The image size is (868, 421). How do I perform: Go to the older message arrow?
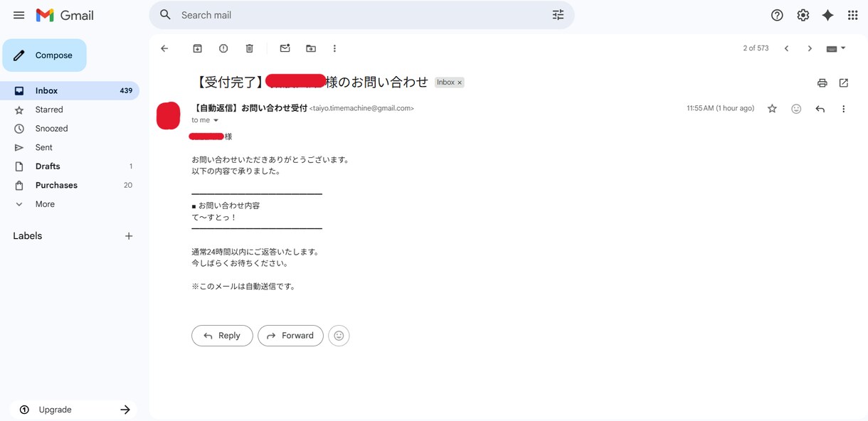tap(810, 48)
